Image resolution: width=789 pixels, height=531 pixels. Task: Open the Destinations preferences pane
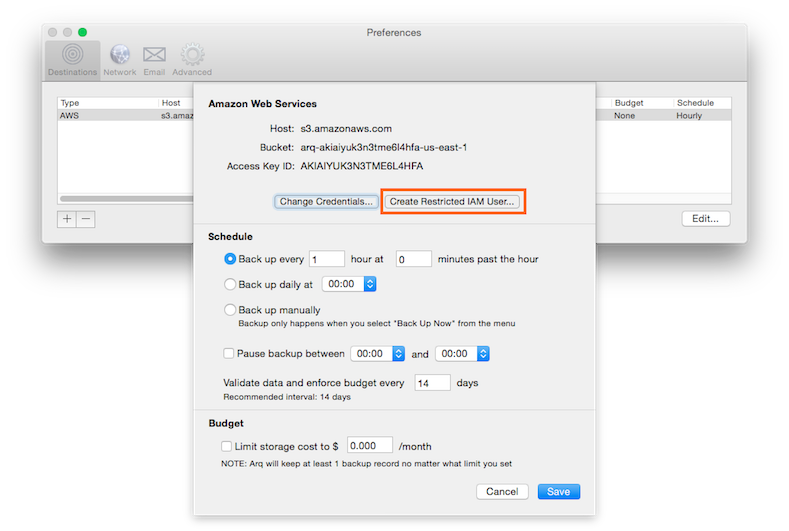pyautogui.click(x=72, y=59)
